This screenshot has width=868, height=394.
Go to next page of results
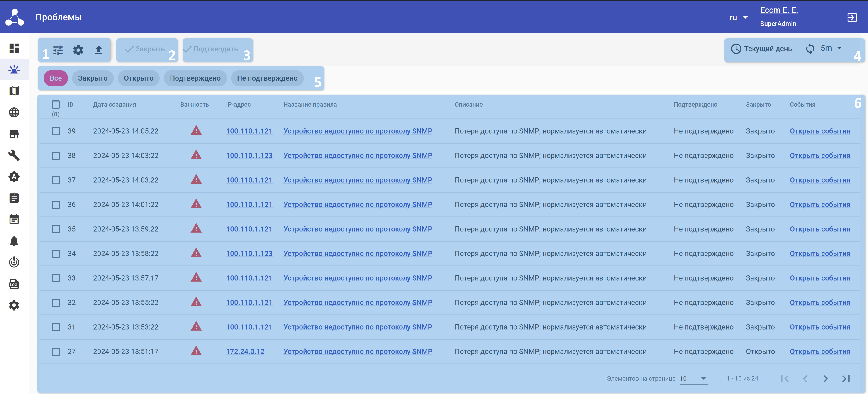click(825, 379)
